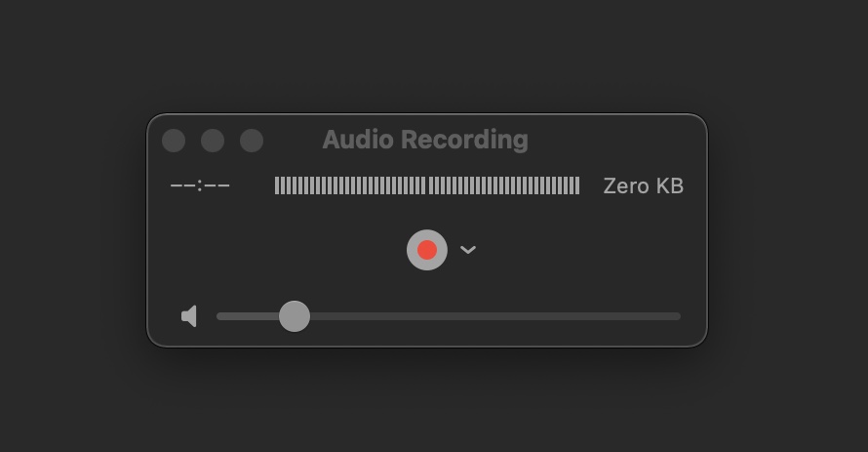Screen dimensions: 868x452
Task: Start recording with the red record button
Action: pyautogui.click(x=427, y=250)
